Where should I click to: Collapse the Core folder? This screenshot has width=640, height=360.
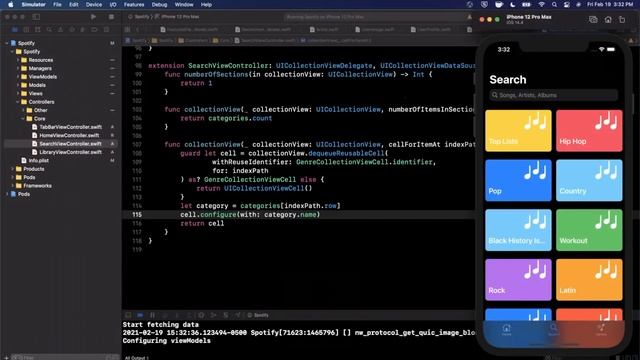23,118
